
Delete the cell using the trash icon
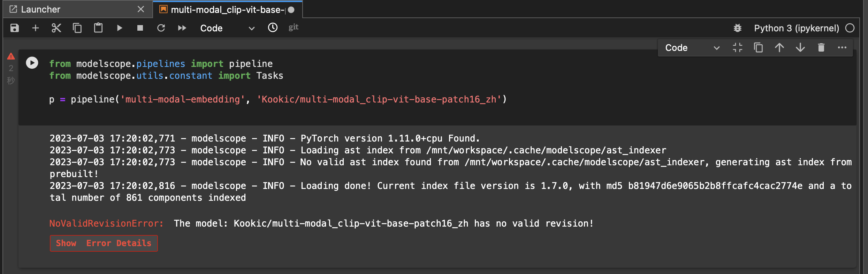pos(821,47)
